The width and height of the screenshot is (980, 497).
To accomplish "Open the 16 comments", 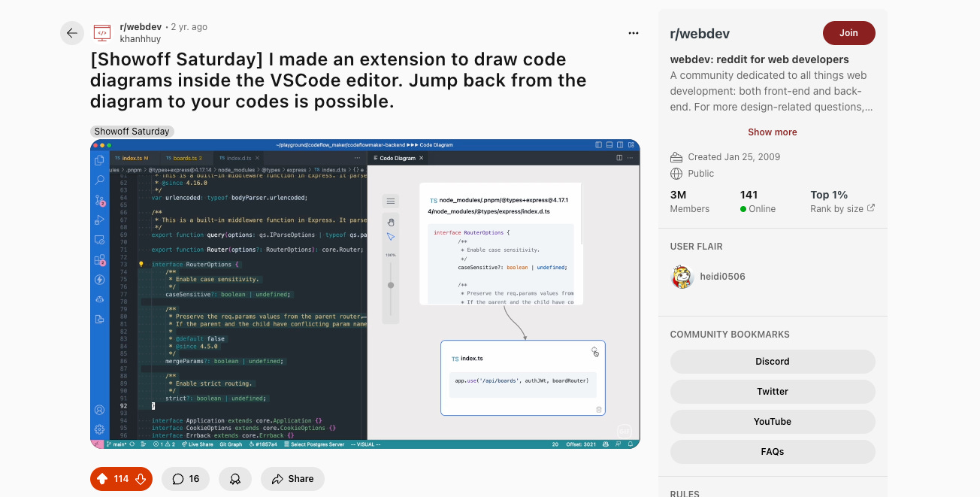I will pyautogui.click(x=186, y=479).
